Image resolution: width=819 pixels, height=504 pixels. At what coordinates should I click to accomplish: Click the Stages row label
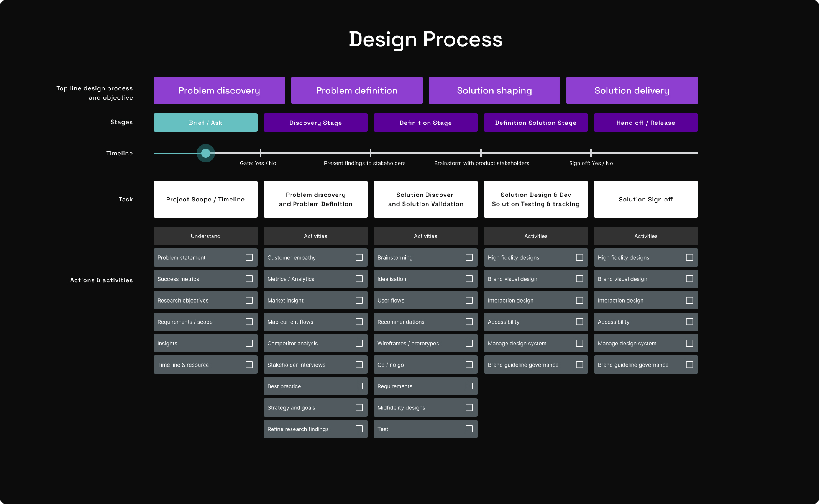coord(121,122)
